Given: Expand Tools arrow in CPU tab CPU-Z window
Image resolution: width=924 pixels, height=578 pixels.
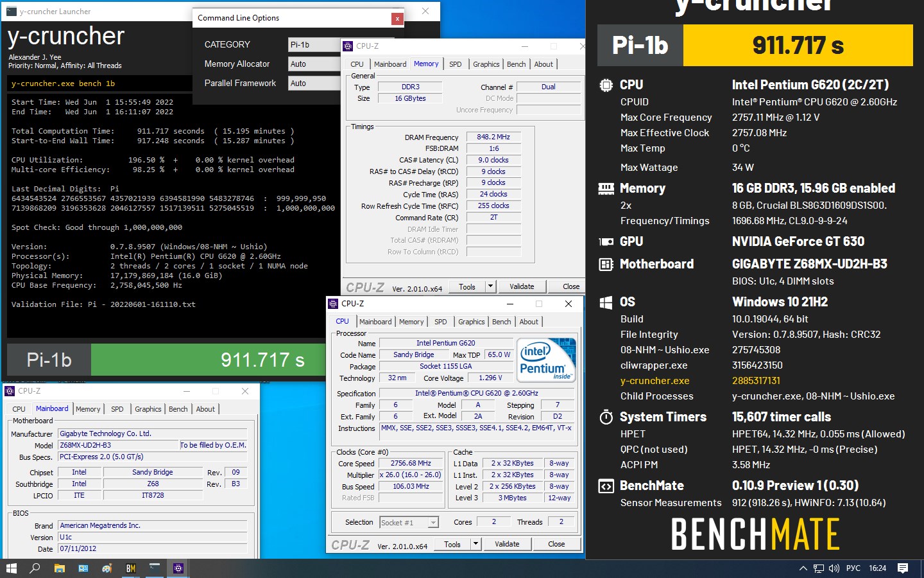Looking at the screenshot, I should (x=476, y=544).
